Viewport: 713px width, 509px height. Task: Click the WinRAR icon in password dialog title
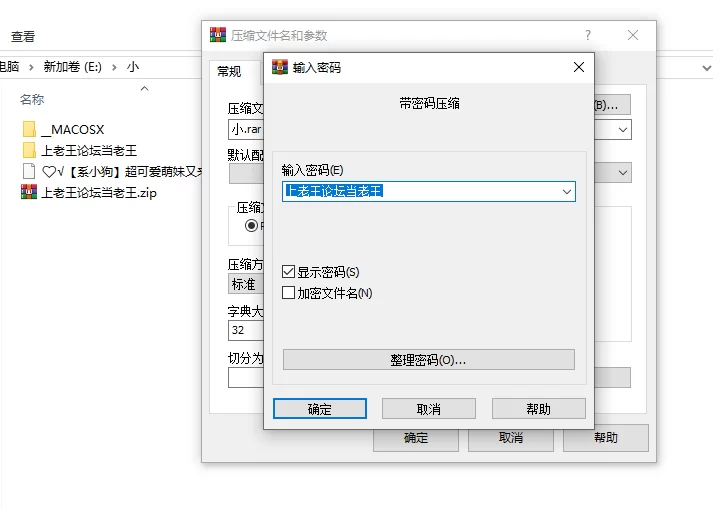pyautogui.click(x=280, y=67)
